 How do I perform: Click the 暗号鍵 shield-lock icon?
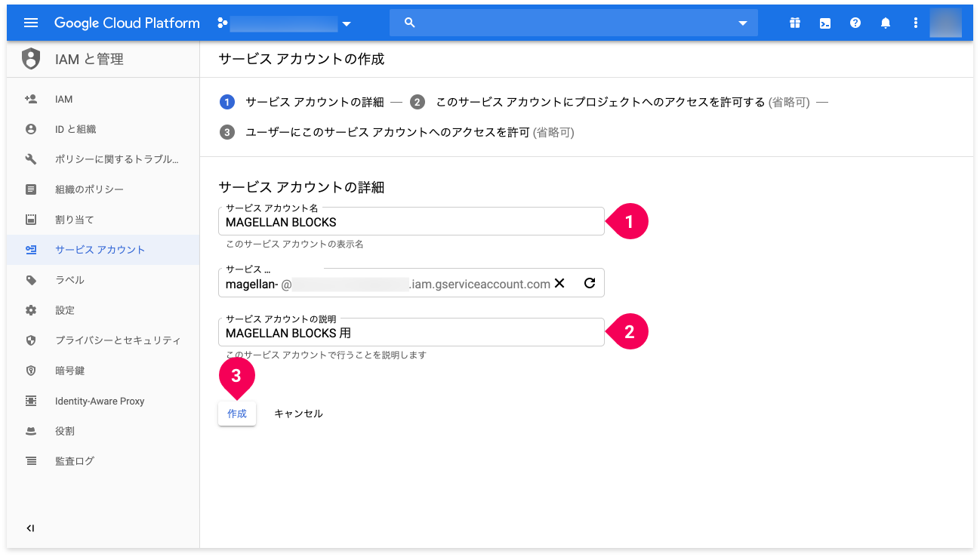point(31,371)
